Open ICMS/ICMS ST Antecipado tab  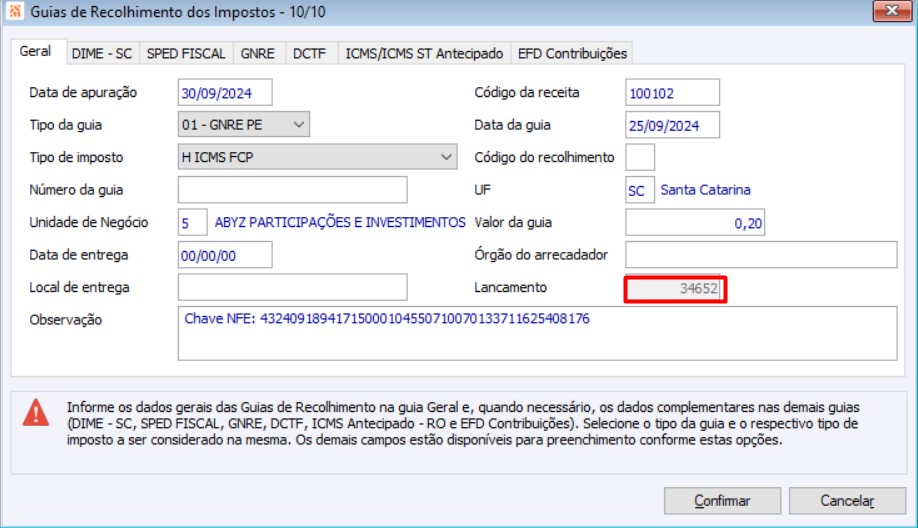click(x=424, y=53)
